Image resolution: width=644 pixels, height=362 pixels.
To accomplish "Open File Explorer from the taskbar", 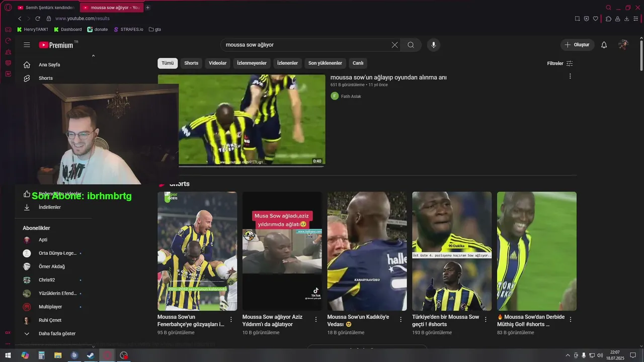I will pyautogui.click(x=57, y=355).
